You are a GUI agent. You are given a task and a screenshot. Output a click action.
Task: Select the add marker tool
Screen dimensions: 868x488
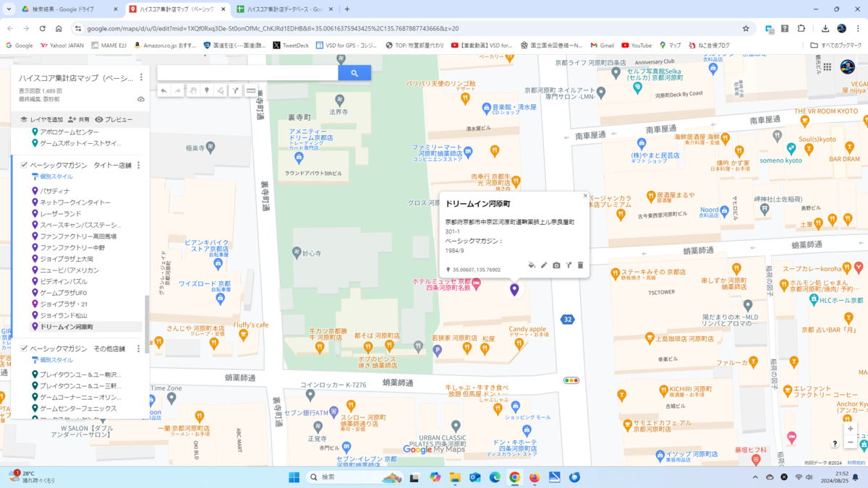tap(207, 90)
